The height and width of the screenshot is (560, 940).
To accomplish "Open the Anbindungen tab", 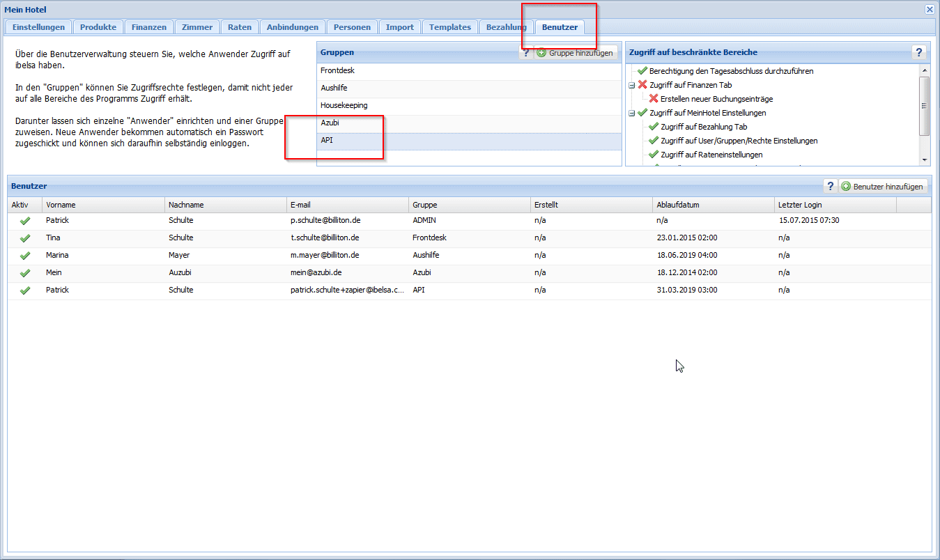I will point(293,27).
